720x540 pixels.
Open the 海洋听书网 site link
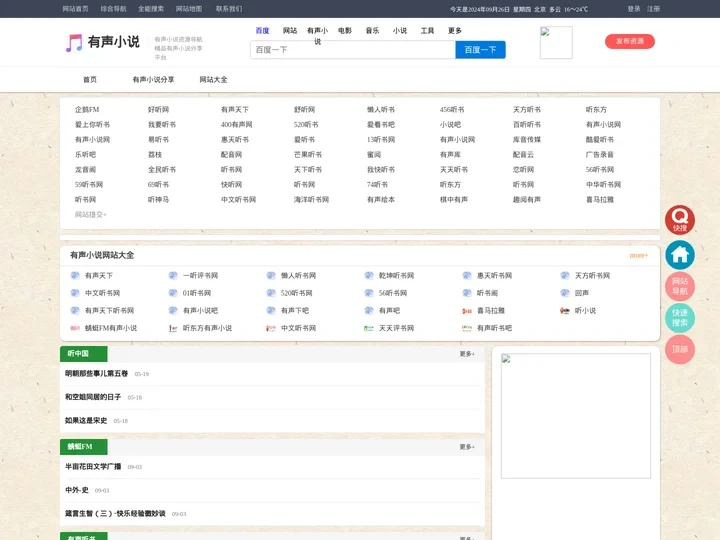click(311, 199)
